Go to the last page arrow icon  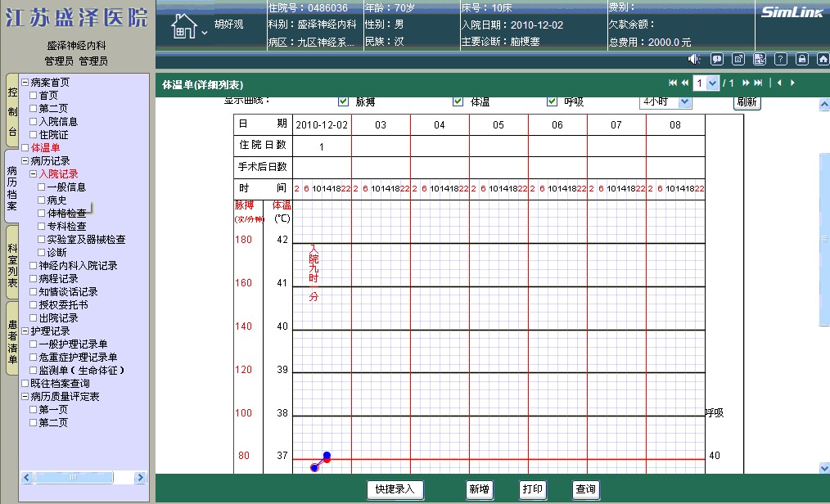758,83
